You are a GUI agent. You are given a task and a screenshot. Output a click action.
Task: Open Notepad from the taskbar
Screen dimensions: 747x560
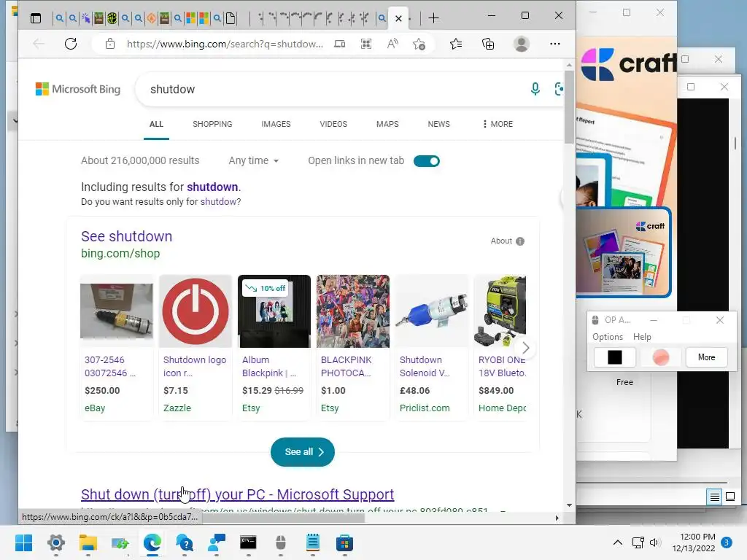coord(312,542)
